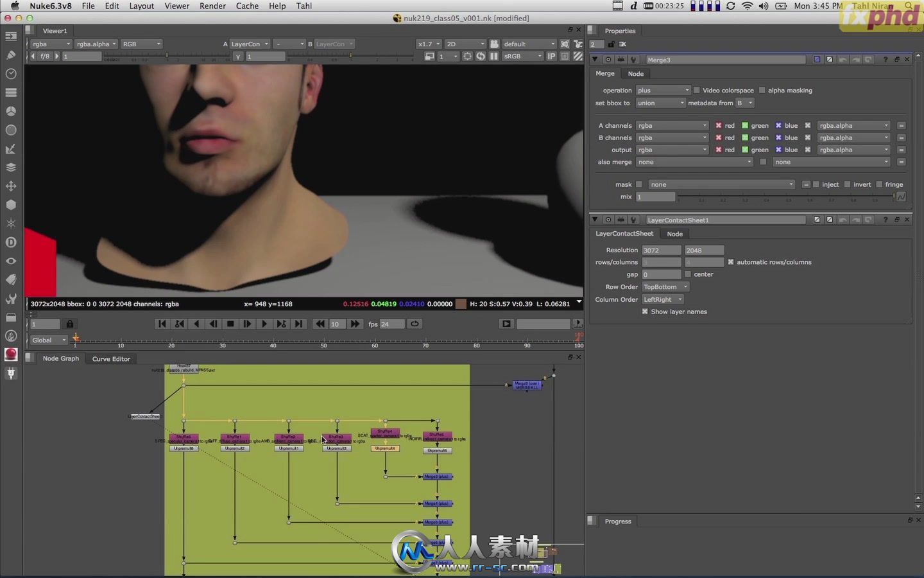Adjust the Merge3 mix slider

786,197
